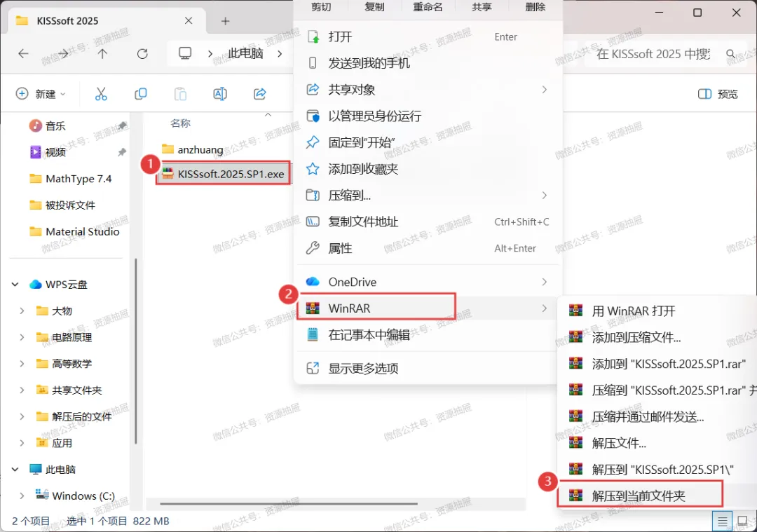757x532 pixels.
Task: Open MathType 7.4 in the sidebar
Action: [71, 179]
